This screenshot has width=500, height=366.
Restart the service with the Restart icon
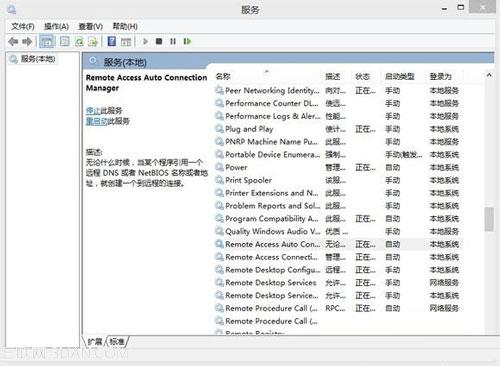tap(187, 41)
